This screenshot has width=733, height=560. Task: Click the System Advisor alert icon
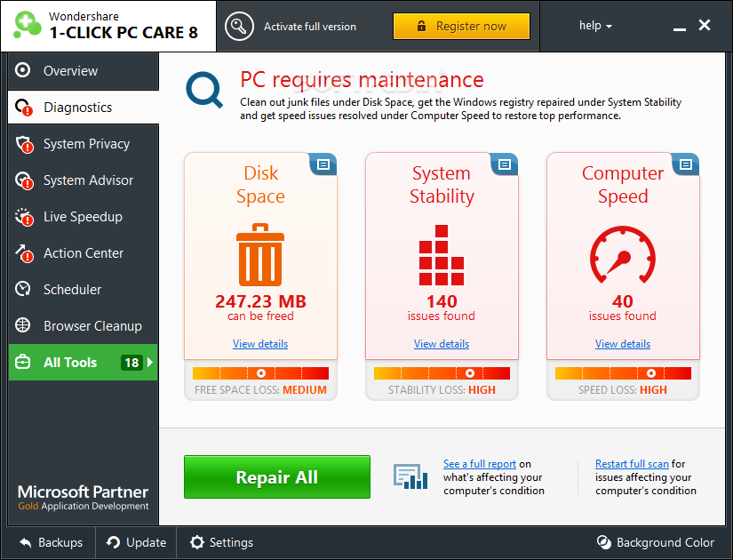coord(24,180)
